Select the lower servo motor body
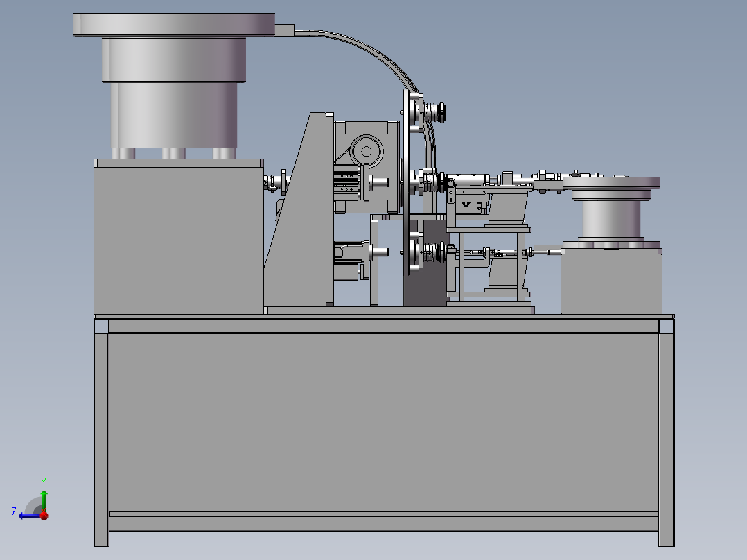 point(350,261)
